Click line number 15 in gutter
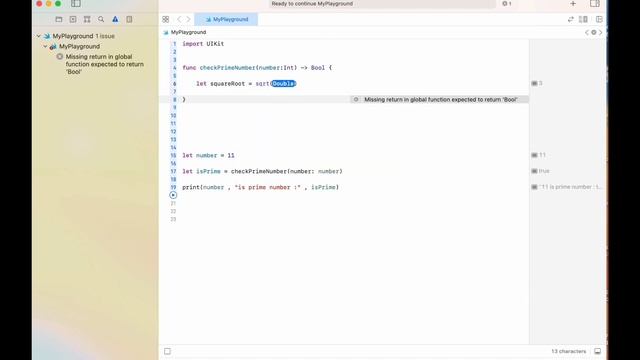Screen dimensions: 640x360 (x=173, y=156)
